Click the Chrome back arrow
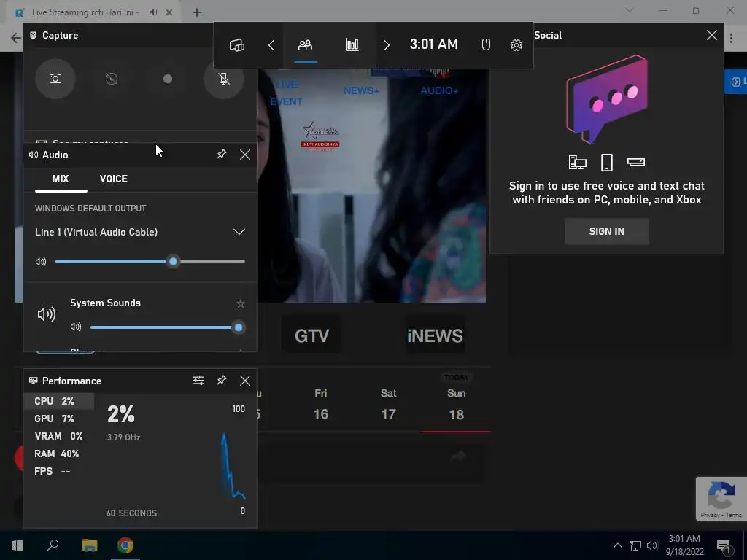 coord(16,38)
